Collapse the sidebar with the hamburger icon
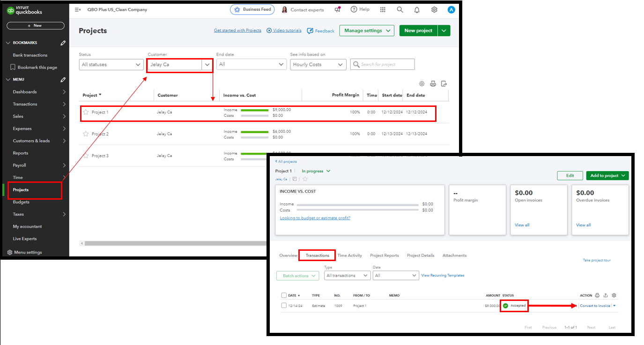This screenshot has height=345, width=644. point(78,9)
